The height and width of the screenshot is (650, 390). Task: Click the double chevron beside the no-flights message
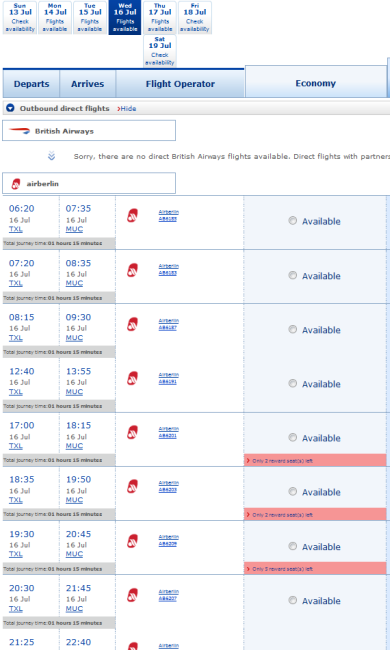[x=51, y=156]
